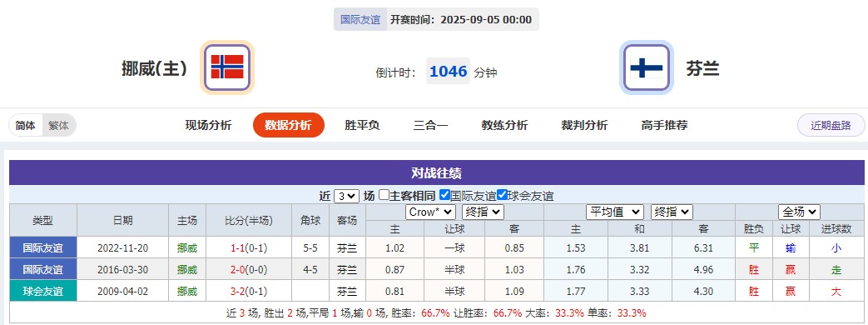Click 芬兰 in the 2016-03-30 row
The image size is (868, 325).
[347, 269]
